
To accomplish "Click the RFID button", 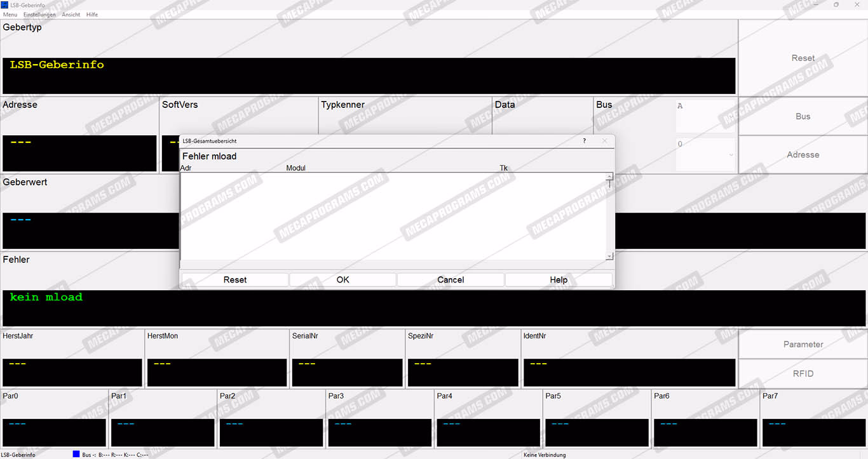I will click(803, 373).
